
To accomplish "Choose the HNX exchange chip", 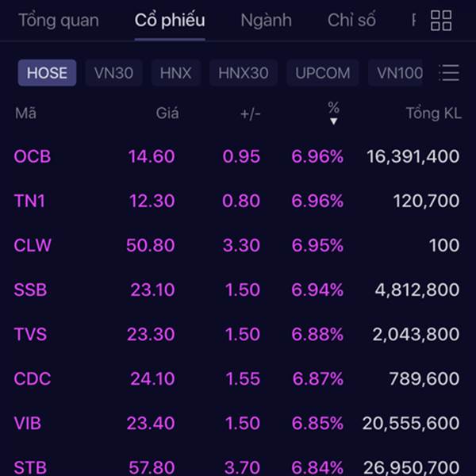I will coord(176,73).
